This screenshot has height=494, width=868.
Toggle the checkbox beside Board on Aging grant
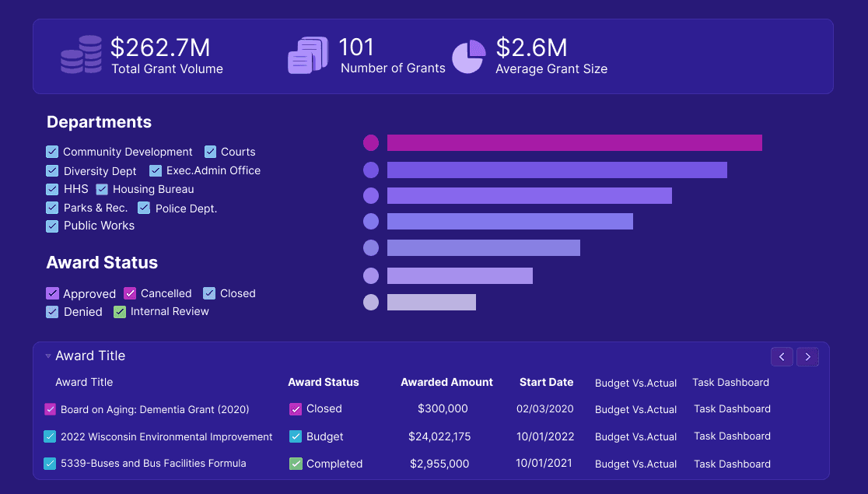[50, 409]
